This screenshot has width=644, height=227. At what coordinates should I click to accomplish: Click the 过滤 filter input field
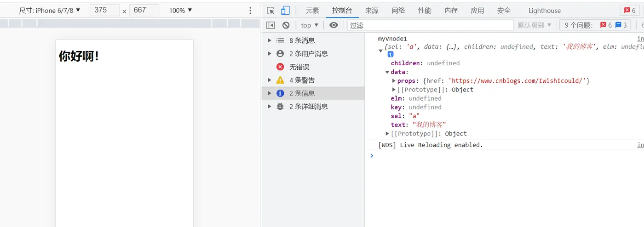[x=430, y=25]
